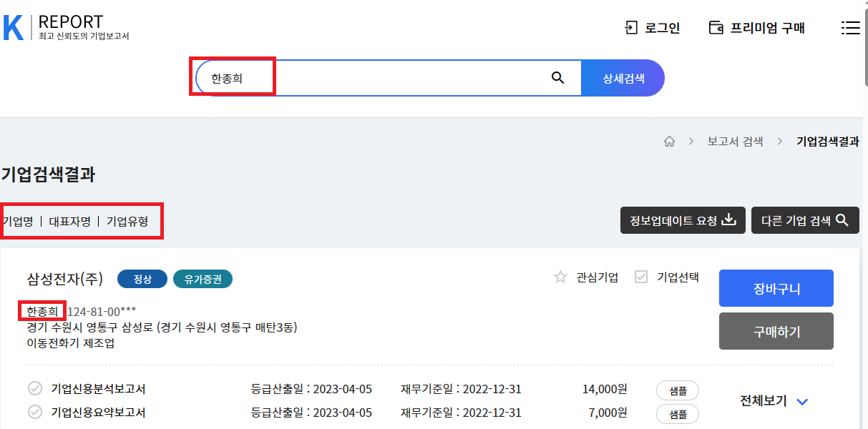
Task: Select the 기업신용분석보고서 check circle
Action: pyautogui.click(x=34, y=389)
